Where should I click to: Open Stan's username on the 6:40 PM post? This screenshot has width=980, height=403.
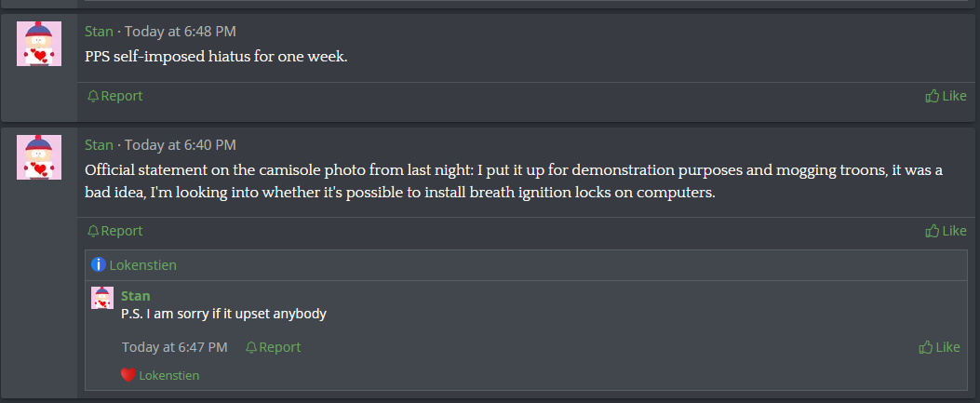[x=99, y=145]
